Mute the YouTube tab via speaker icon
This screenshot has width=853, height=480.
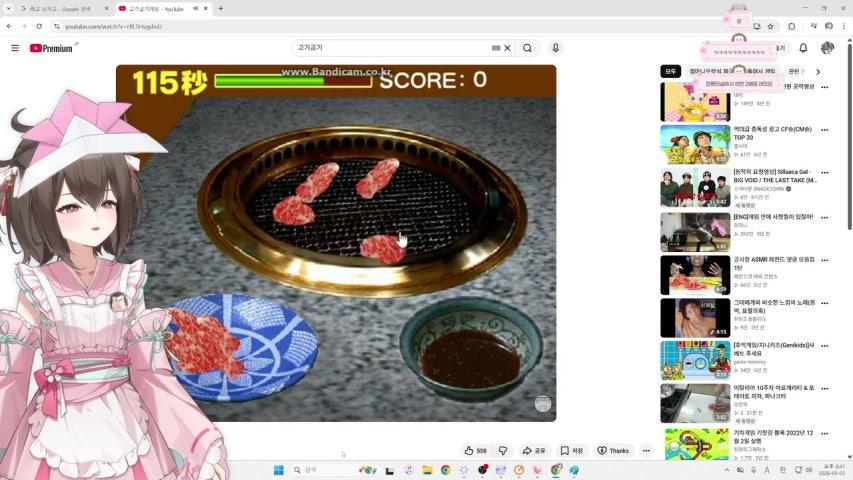pyautogui.click(x=195, y=9)
